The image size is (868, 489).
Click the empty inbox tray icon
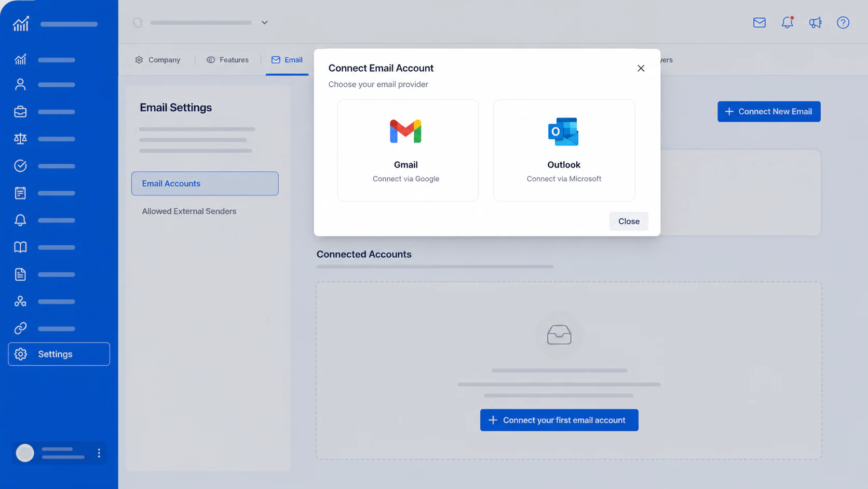559,335
